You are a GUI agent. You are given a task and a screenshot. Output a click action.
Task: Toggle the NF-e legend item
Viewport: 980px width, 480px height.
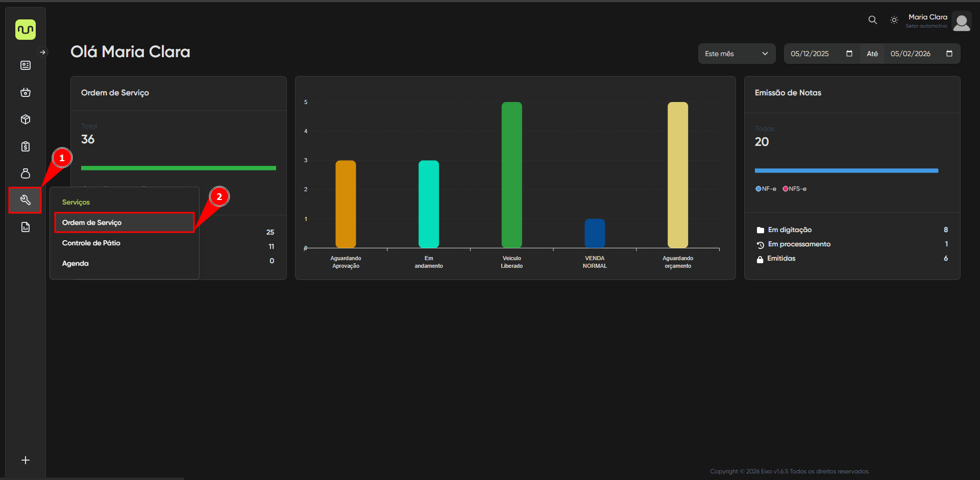[x=766, y=189]
